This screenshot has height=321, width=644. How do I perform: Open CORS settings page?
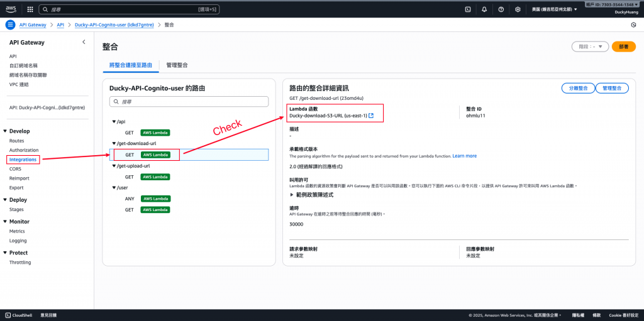click(x=15, y=169)
